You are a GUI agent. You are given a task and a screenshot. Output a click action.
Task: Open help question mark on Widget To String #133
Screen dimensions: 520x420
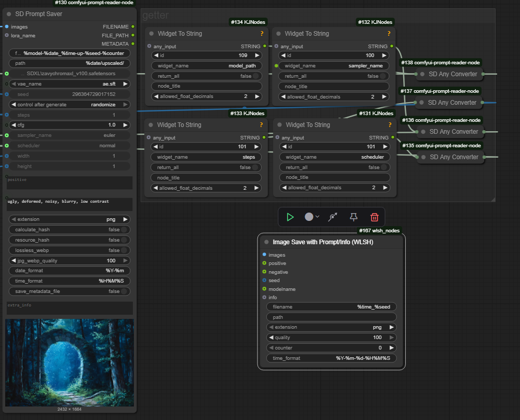coord(262,125)
